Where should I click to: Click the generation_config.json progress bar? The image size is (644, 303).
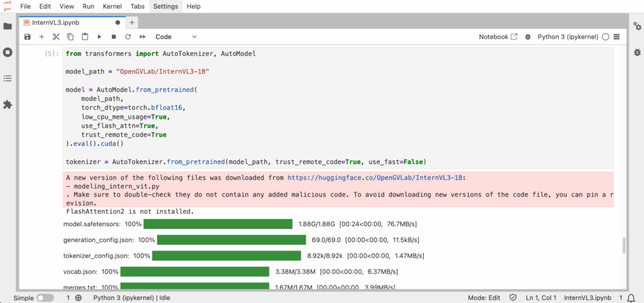tap(231, 240)
